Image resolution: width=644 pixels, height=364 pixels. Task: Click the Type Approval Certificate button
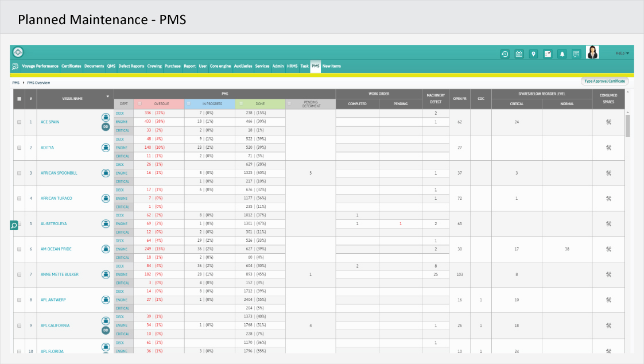click(x=604, y=82)
